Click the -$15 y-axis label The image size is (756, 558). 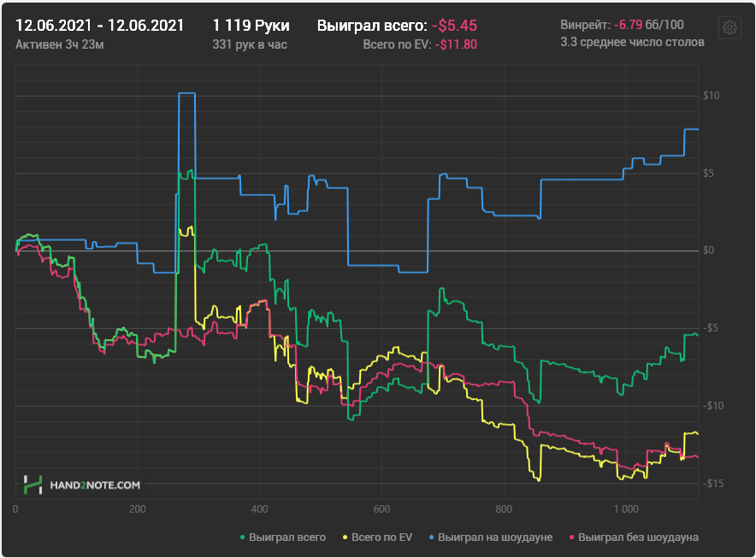[712, 484]
